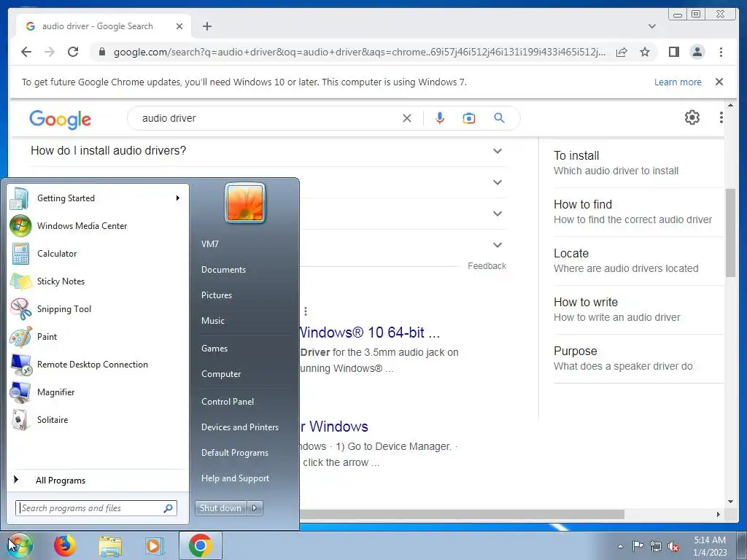Open Remote Desktop Connection
747x560 pixels.
(98, 365)
